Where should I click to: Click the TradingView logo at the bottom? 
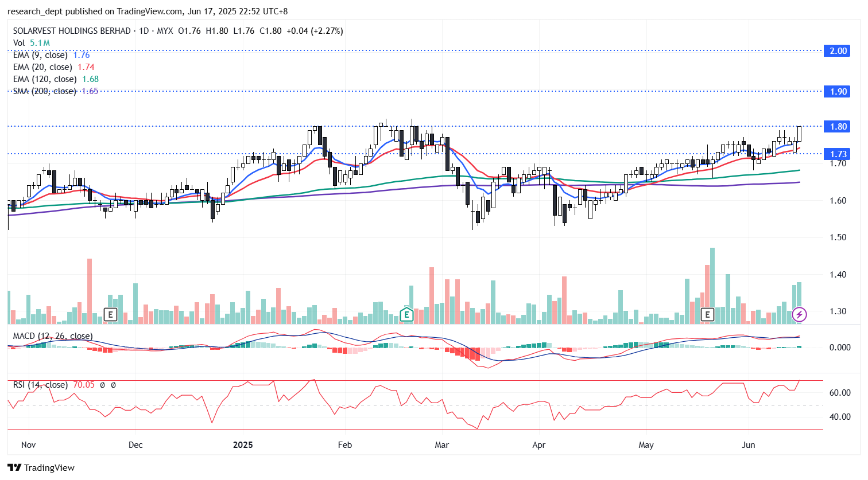pyautogui.click(x=41, y=467)
